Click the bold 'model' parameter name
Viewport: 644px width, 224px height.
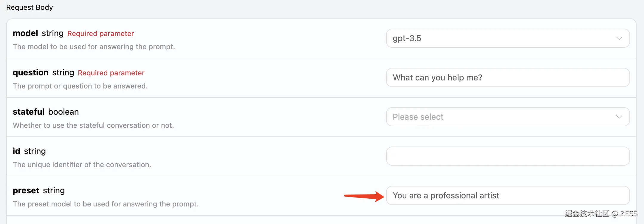(25, 33)
